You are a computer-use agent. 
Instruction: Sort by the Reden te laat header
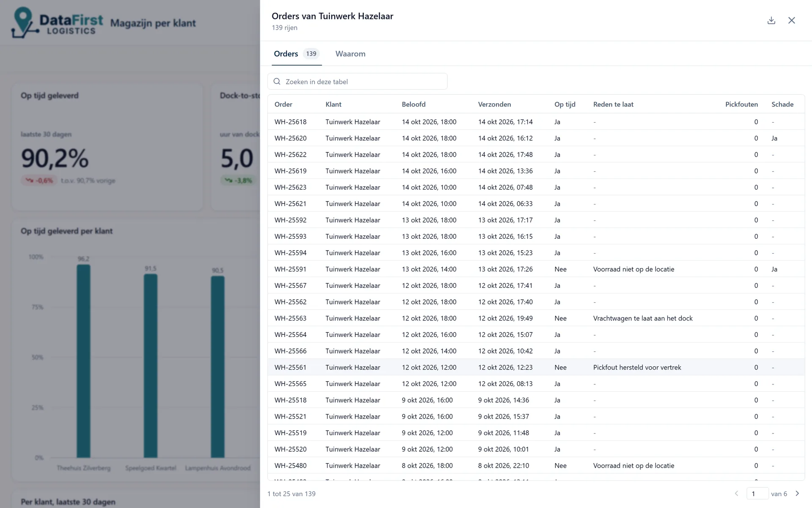[613, 104]
